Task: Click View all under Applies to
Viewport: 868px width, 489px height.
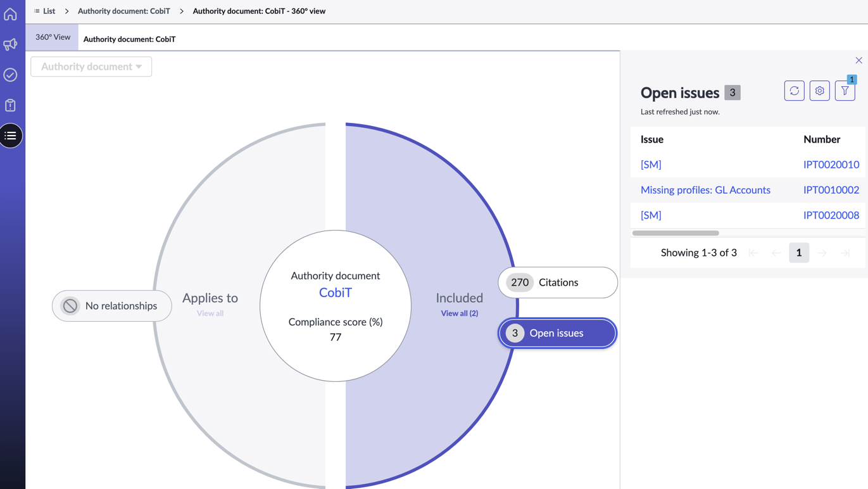Action: pos(210,314)
